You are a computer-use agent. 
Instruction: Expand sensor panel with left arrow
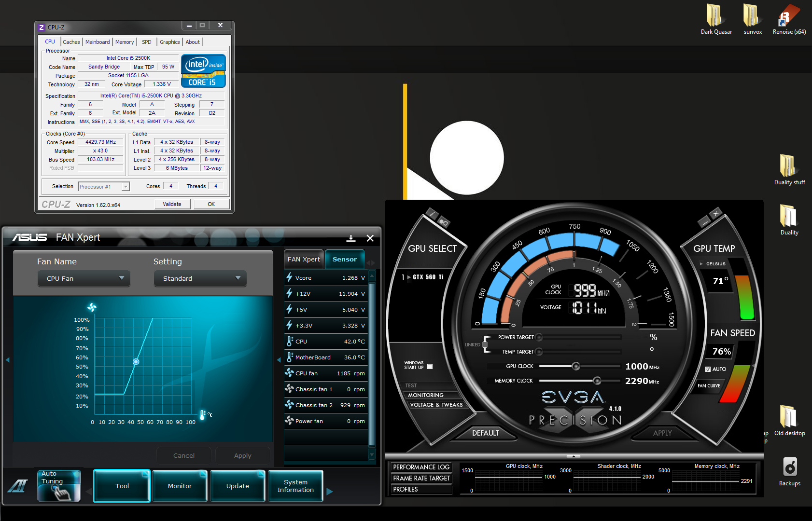coord(279,360)
